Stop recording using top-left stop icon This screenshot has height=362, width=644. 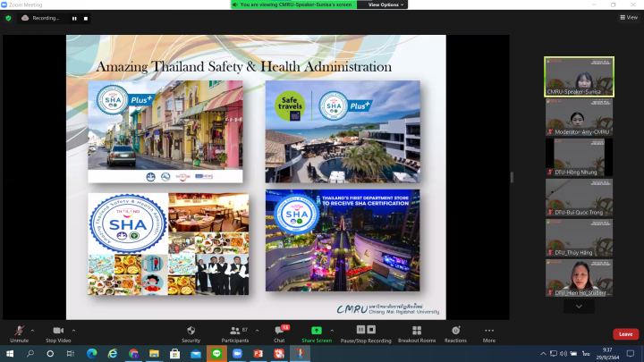click(86, 19)
